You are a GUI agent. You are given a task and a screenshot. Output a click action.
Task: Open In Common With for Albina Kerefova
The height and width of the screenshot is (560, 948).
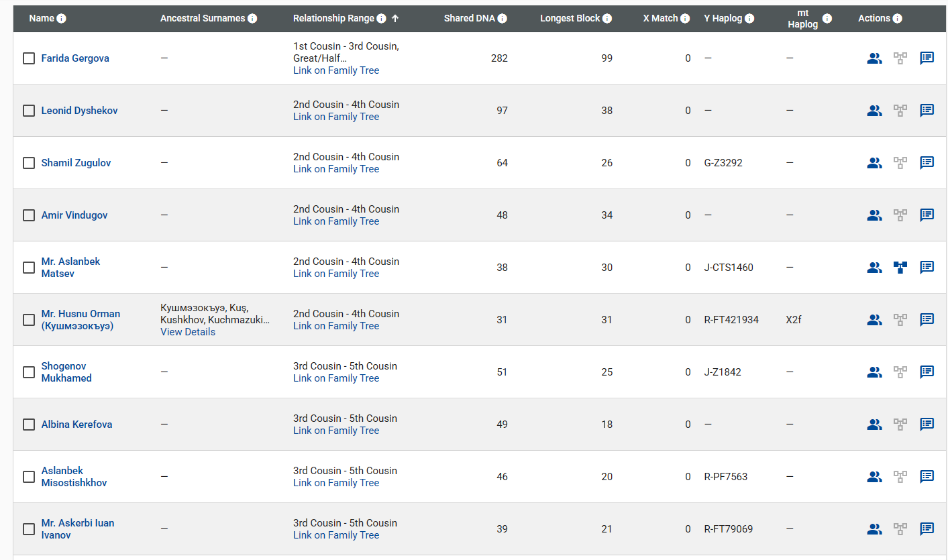click(x=874, y=425)
